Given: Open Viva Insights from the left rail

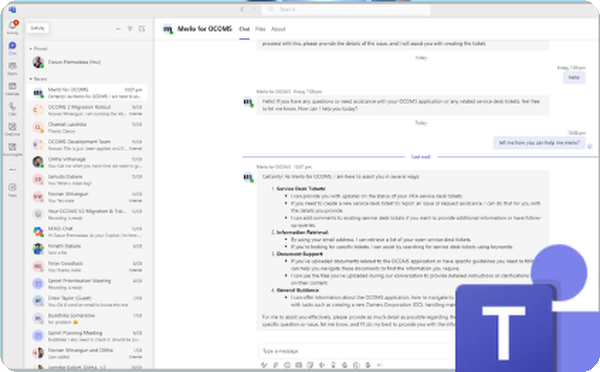Looking at the screenshot, I should coord(12,149).
